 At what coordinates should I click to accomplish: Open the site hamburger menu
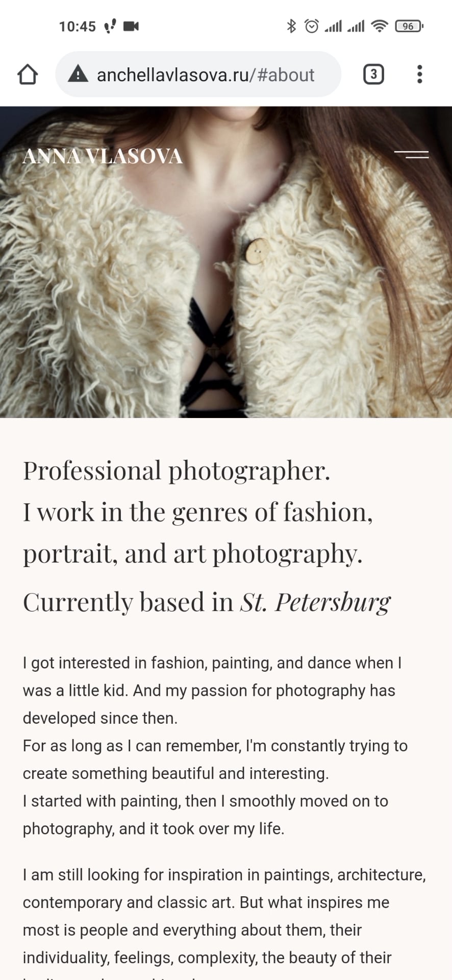[412, 155]
